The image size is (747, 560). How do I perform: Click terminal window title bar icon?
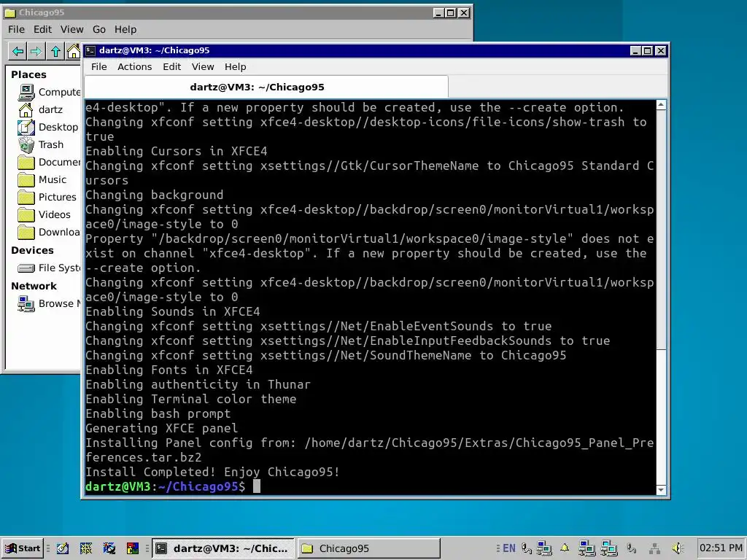click(x=90, y=50)
